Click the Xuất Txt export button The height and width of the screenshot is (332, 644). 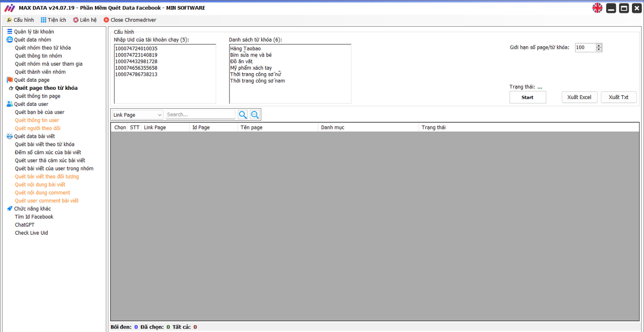click(x=619, y=97)
